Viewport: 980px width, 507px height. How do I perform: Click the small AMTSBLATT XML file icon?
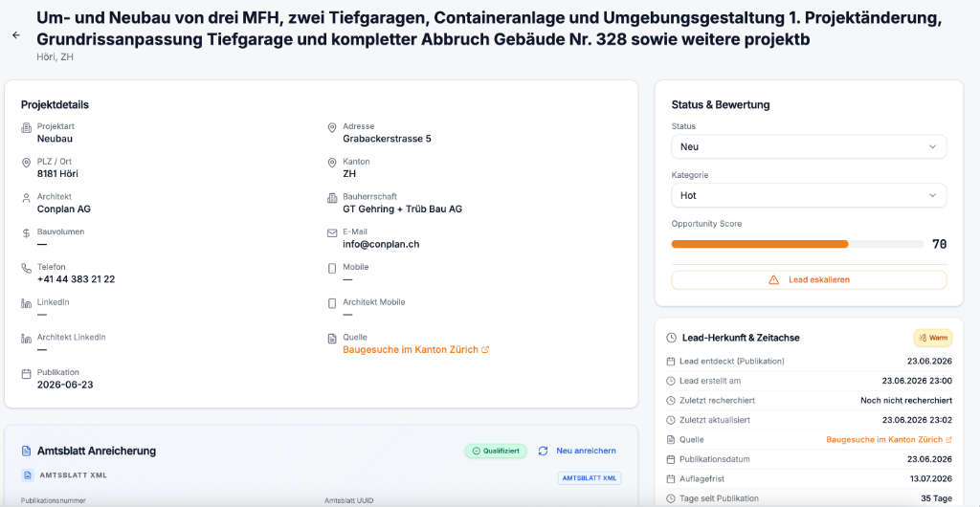pos(28,475)
